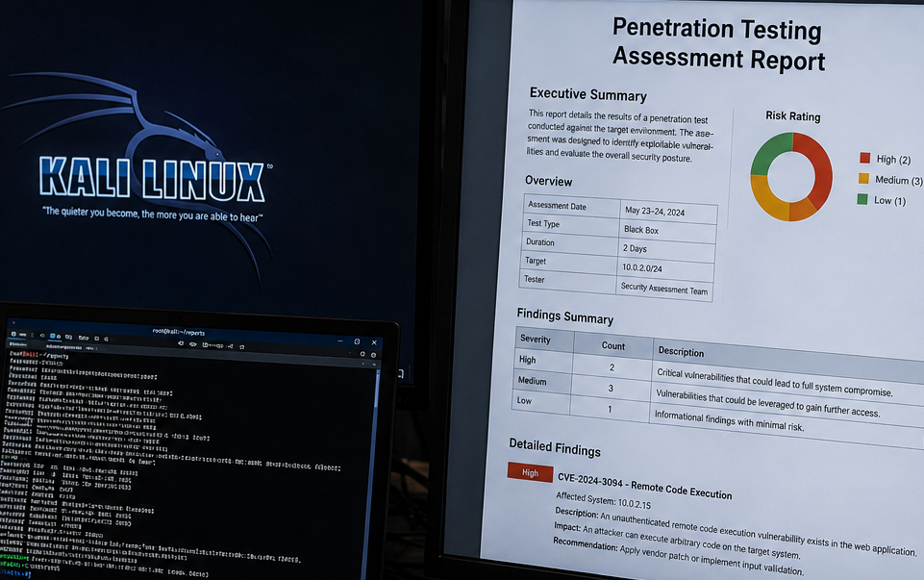924x580 pixels.
Task: Click the Kali wallpaper tagline 'The quieter you become'
Action: (153, 214)
